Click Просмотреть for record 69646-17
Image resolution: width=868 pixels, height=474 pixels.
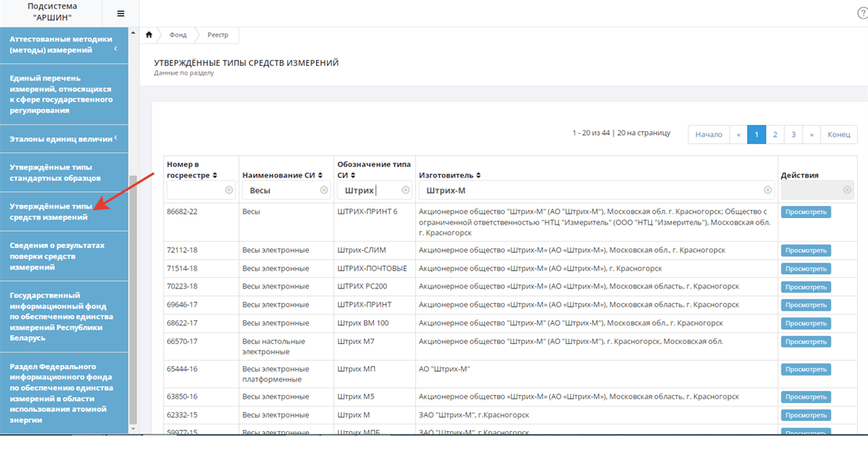(x=805, y=305)
